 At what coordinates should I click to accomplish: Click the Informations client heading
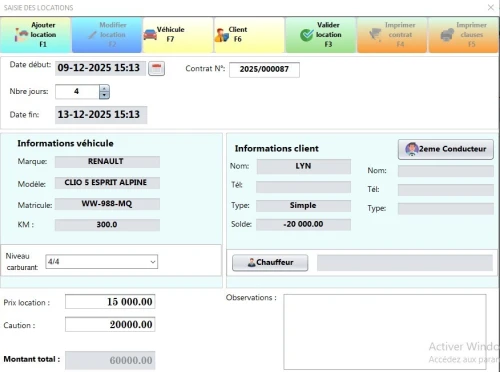277,148
